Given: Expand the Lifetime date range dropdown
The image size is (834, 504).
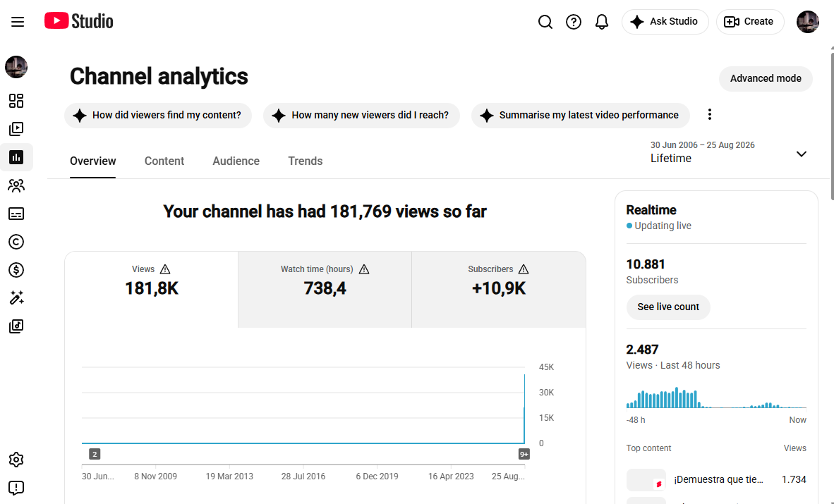Looking at the screenshot, I should point(729,152).
